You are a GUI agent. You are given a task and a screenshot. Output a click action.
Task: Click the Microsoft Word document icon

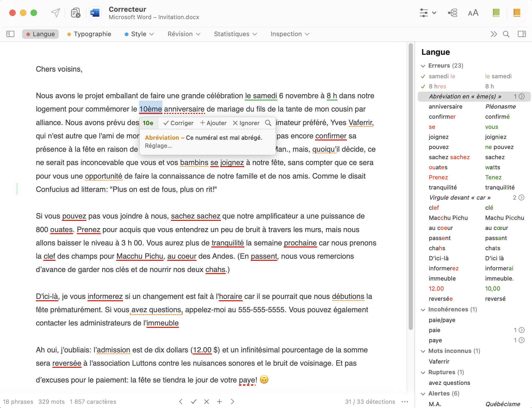click(95, 13)
